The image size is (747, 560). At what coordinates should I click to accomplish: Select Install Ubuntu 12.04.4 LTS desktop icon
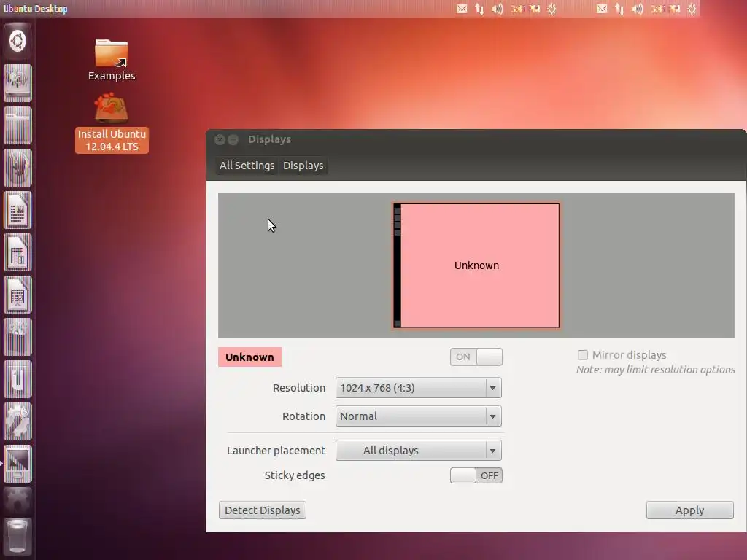[x=112, y=122]
